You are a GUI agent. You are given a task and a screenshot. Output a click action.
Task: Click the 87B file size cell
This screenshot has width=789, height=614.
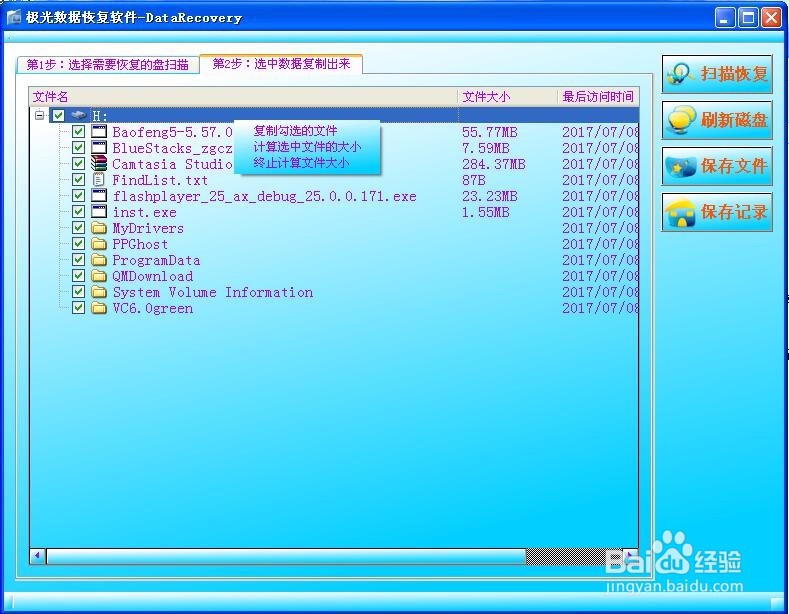(x=474, y=180)
